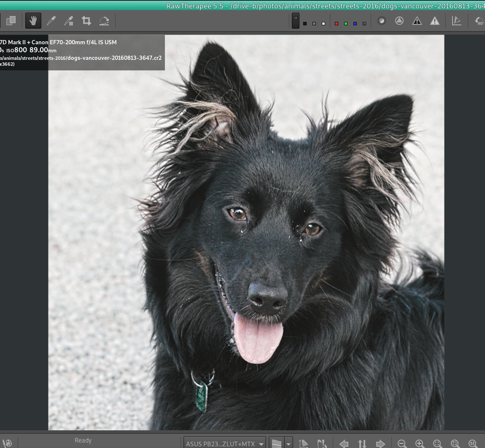The width and height of the screenshot is (485, 448).
Task: Set preview background to white
Action: [323, 24]
